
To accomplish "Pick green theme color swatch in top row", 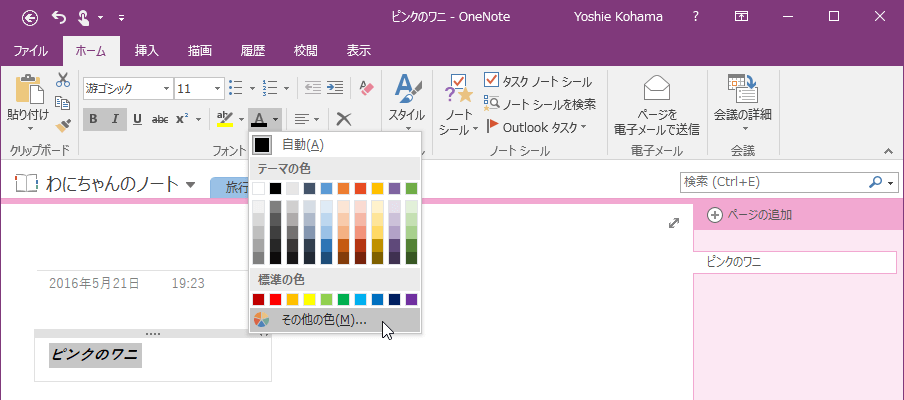I will coord(411,188).
